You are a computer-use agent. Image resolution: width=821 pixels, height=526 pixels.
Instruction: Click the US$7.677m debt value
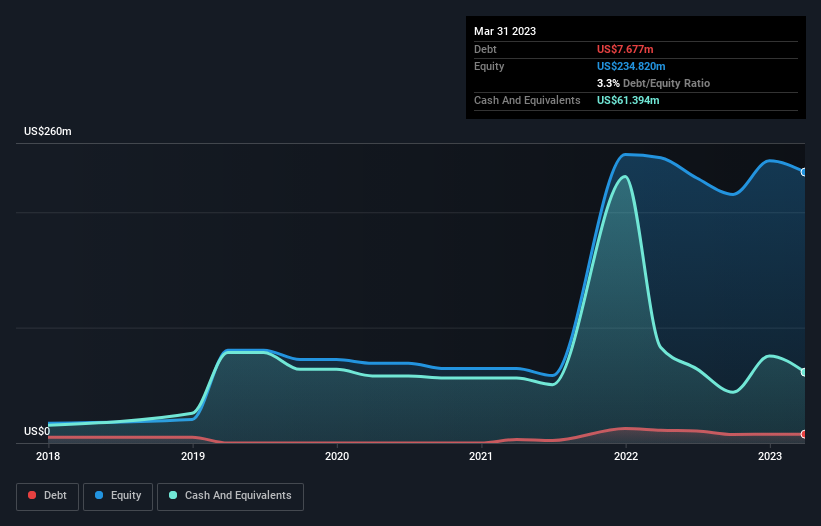625,49
